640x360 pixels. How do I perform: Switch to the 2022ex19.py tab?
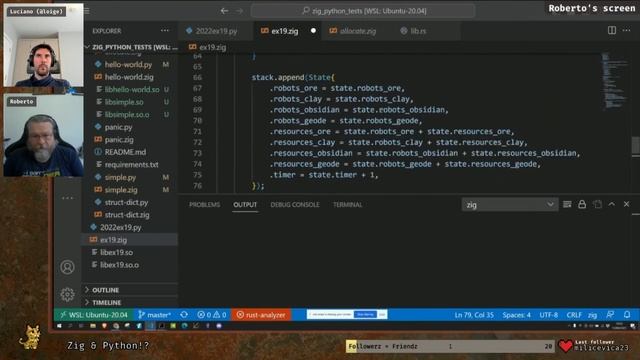(216, 31)
